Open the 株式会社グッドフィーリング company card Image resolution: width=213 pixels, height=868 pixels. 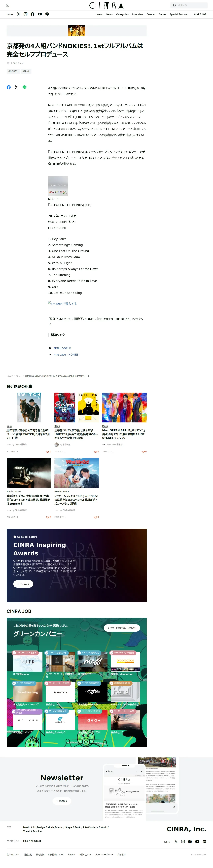click(x=28, y=694)
